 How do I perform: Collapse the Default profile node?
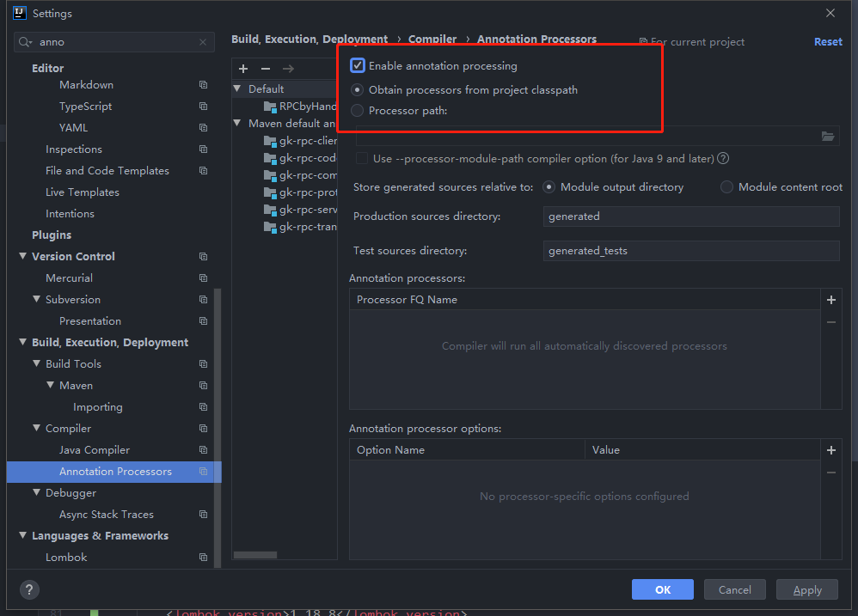pyautogui.click(x=237, y=88)
